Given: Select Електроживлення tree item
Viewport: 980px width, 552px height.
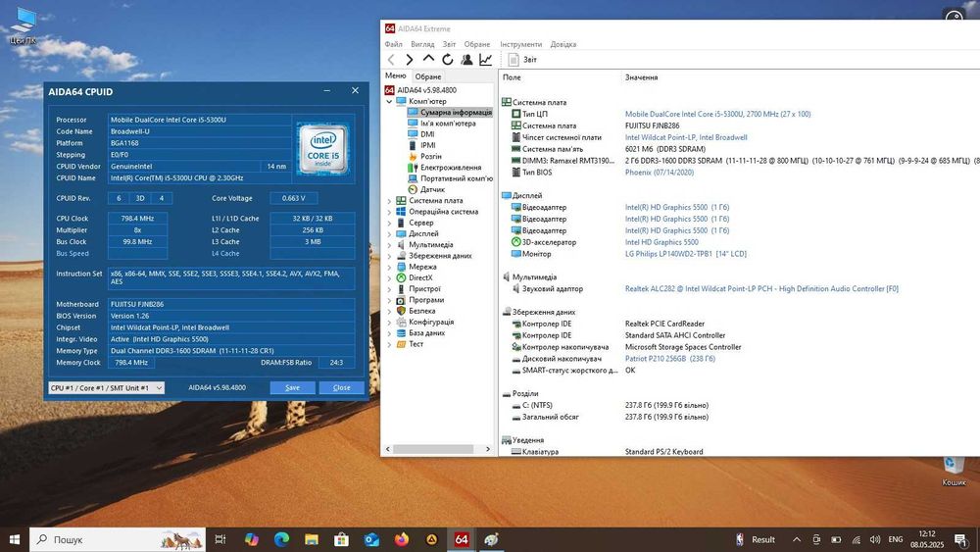Looking at the screenshot, I should click(x=450, y=168).
